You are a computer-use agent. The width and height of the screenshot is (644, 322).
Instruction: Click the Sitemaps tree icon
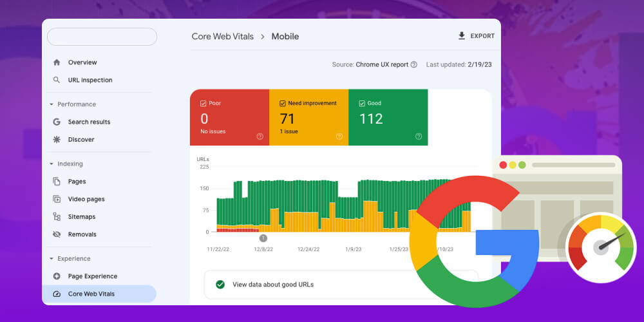pyautogui.click(x=57, y=216)
